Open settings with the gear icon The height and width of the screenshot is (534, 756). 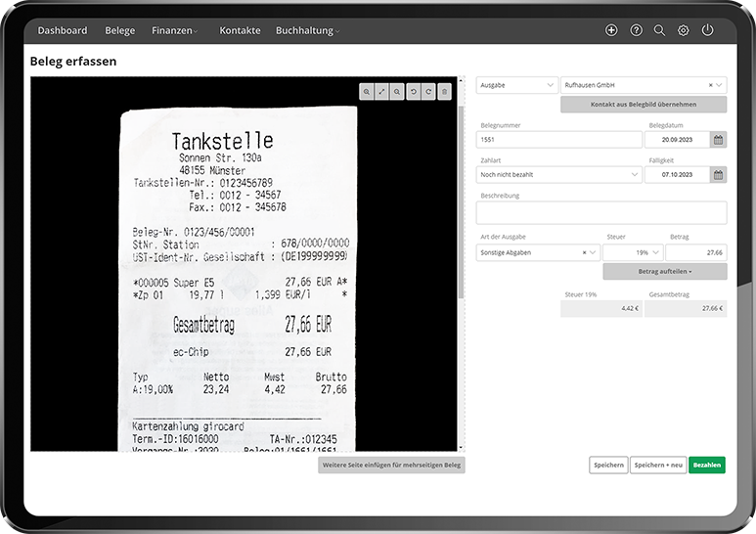click(683, 30)
